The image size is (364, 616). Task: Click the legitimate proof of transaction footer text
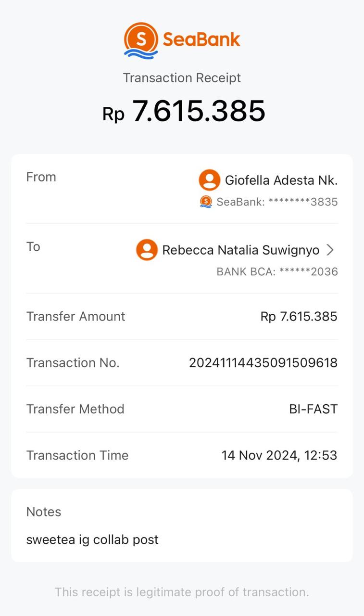coord(182,592)
